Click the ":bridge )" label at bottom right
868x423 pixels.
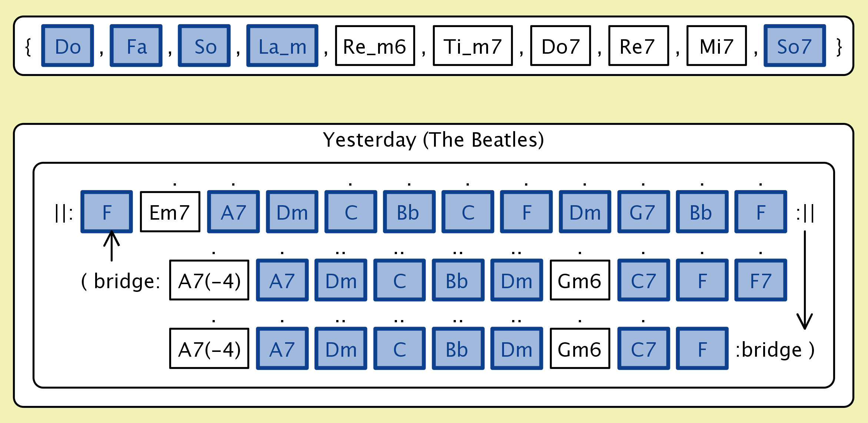[775, 350]
